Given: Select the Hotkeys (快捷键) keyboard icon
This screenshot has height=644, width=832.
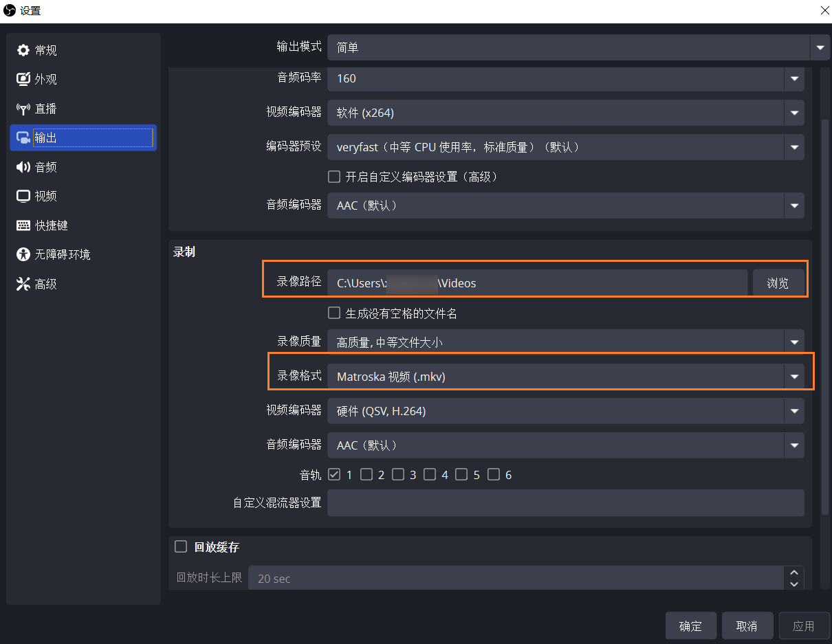Looking at the screenshot, I should 23,225.
